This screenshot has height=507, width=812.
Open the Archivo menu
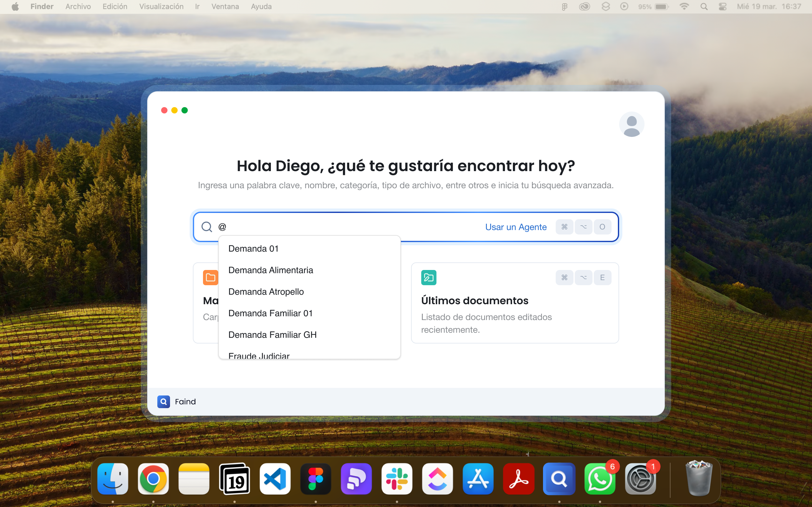(x=78, y=6)
